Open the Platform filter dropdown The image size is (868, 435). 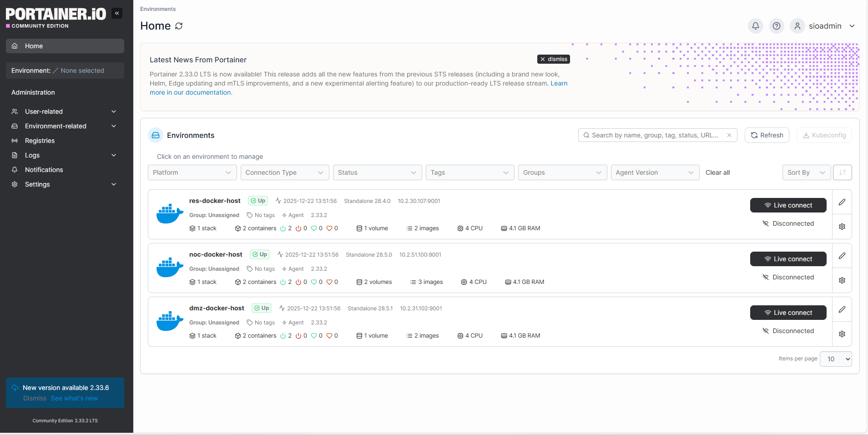click(x=192, y=172)
